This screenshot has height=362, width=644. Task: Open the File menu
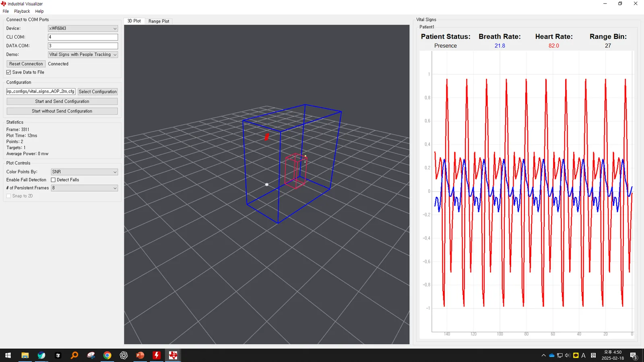tap(6, 11)
